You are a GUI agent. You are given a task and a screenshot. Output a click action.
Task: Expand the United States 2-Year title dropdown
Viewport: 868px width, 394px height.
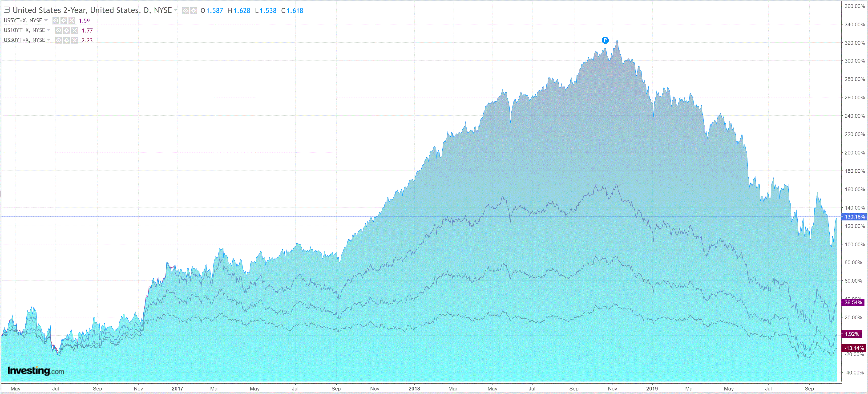pos(176,10)
